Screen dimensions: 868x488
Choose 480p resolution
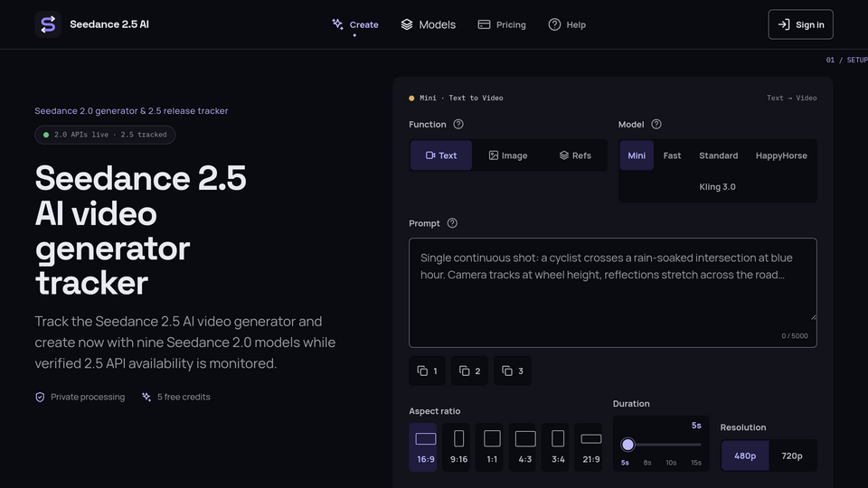point(745,455)
